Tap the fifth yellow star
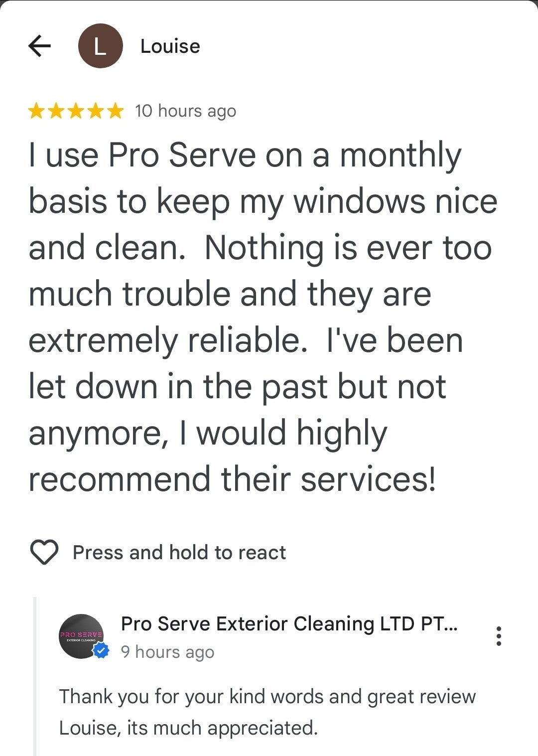This screenshot has width=538, height=756. click(x=115, y=111)
